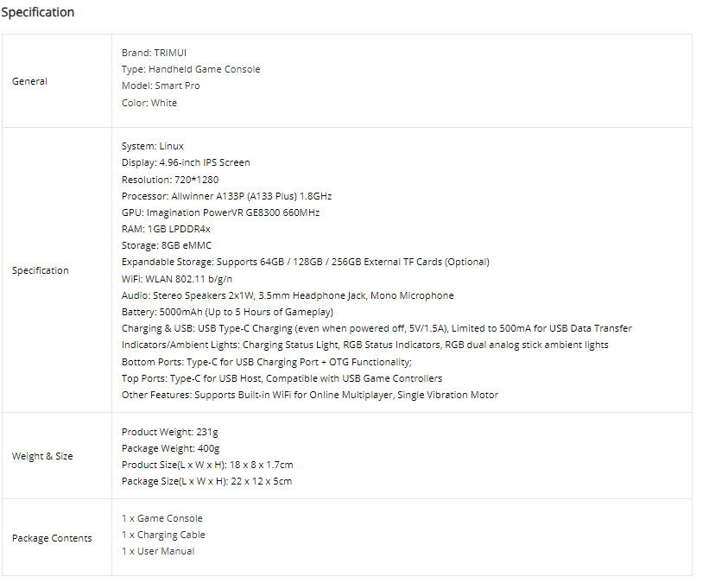Click the Charging & USB specification line
Image resolution: width=728 pixels, height=583 pixels.
coord(377,328)
